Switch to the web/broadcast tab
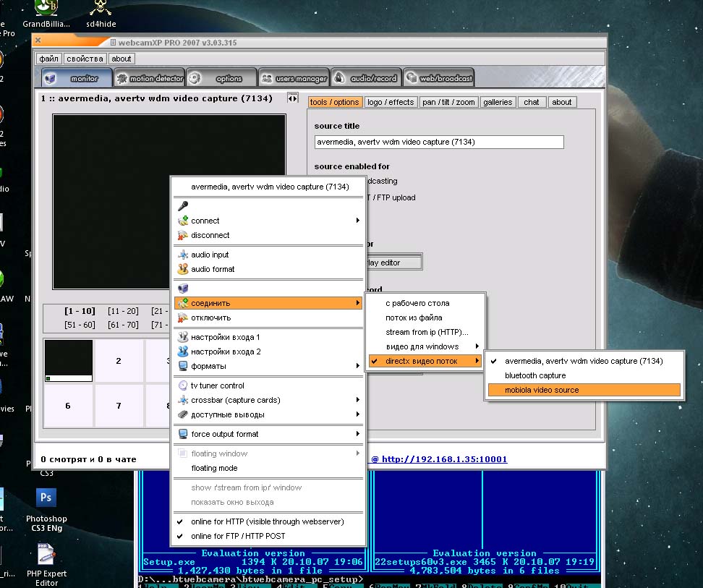The width and height of the screenshot is (703, 588). (x=439, y=78)
